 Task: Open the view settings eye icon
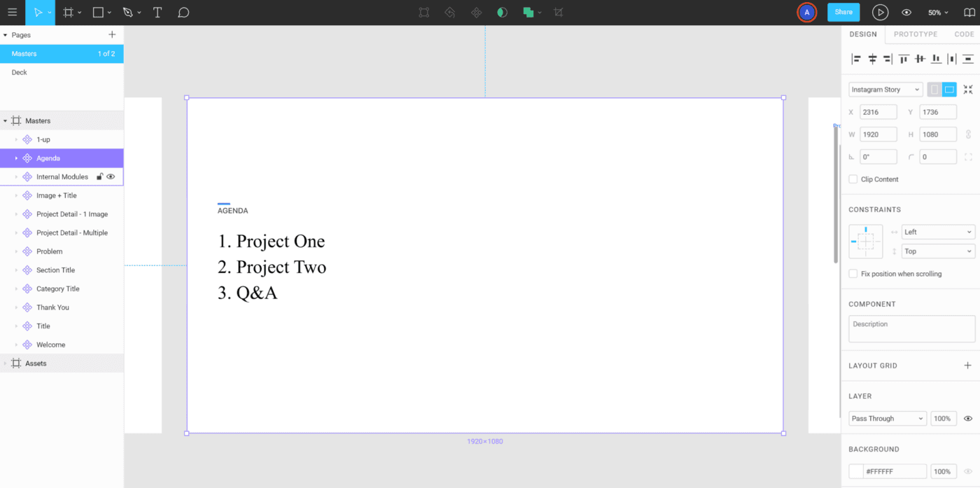pyautogui.click(x=906, y=13)
